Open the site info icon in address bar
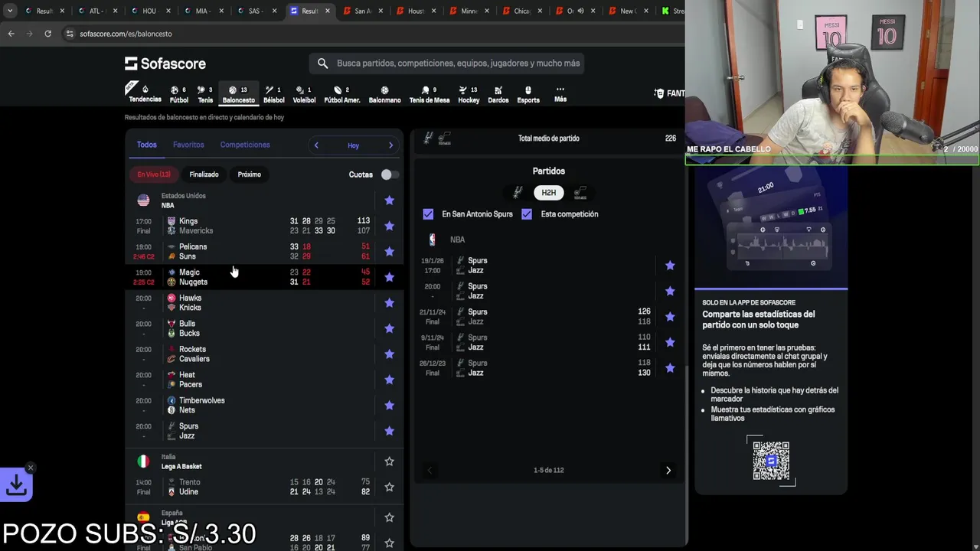 pos(70,34)
